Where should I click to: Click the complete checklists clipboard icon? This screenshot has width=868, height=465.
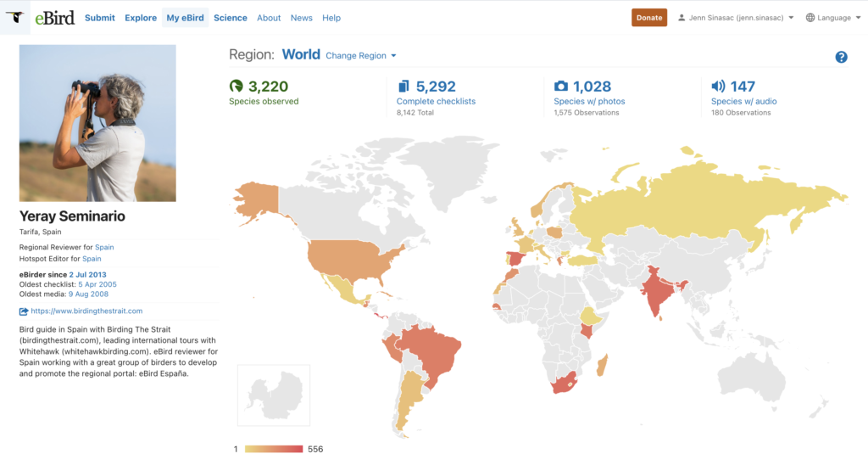click(403, 86)
